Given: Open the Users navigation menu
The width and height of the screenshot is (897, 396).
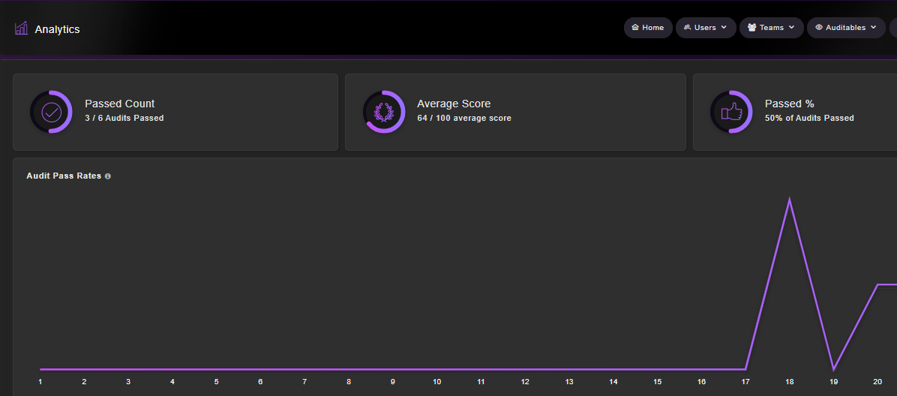Looking at the screenshot, I should click(x=706, y=27).
